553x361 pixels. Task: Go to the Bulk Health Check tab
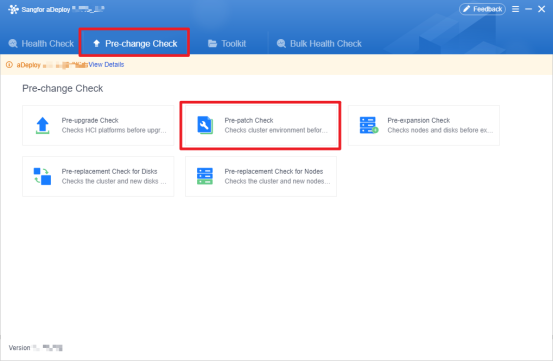pos(319,44)
